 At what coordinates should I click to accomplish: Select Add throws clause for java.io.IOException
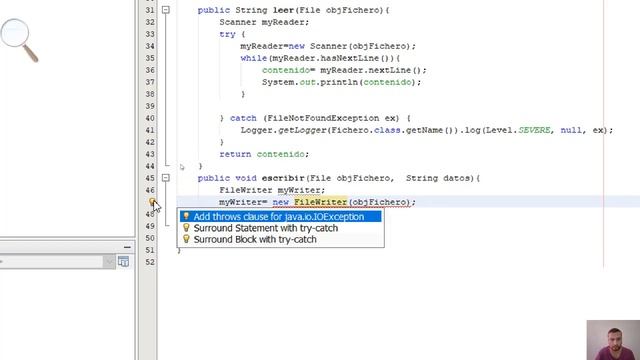pos(280,216)
